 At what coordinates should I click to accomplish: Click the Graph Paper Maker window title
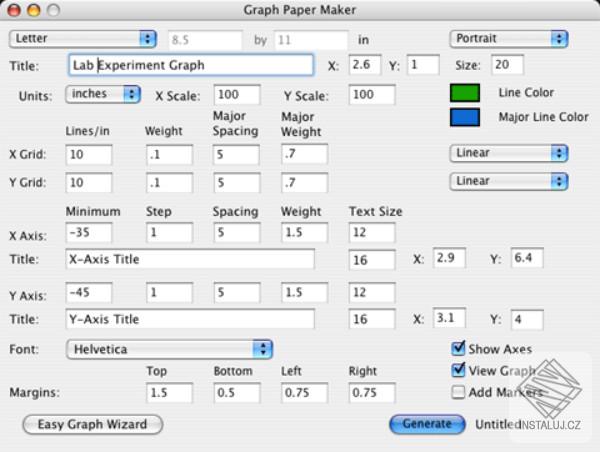pyautogui.click(x=300, y=10)
